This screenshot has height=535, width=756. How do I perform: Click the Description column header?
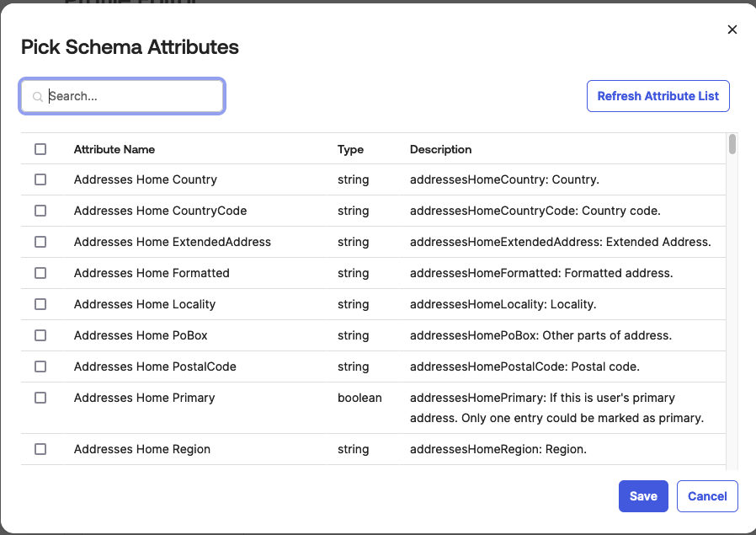click(x=440, y=149)
